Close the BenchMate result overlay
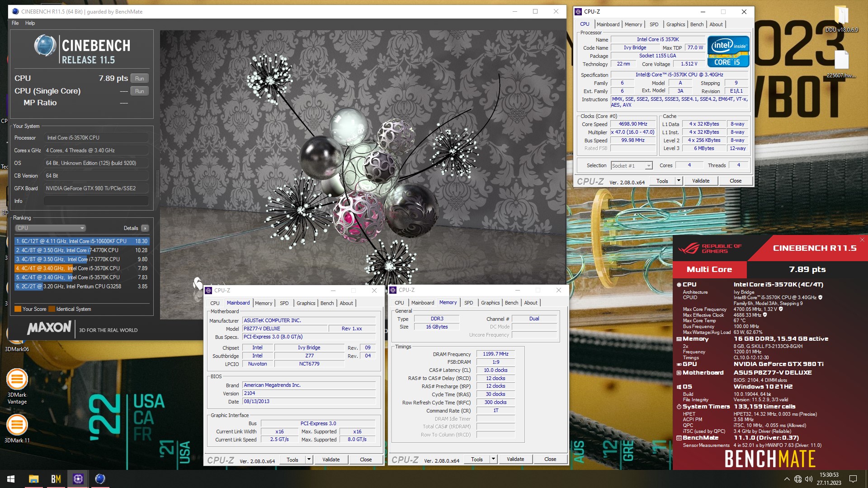The image size is (868, 488). coord(862,240)
